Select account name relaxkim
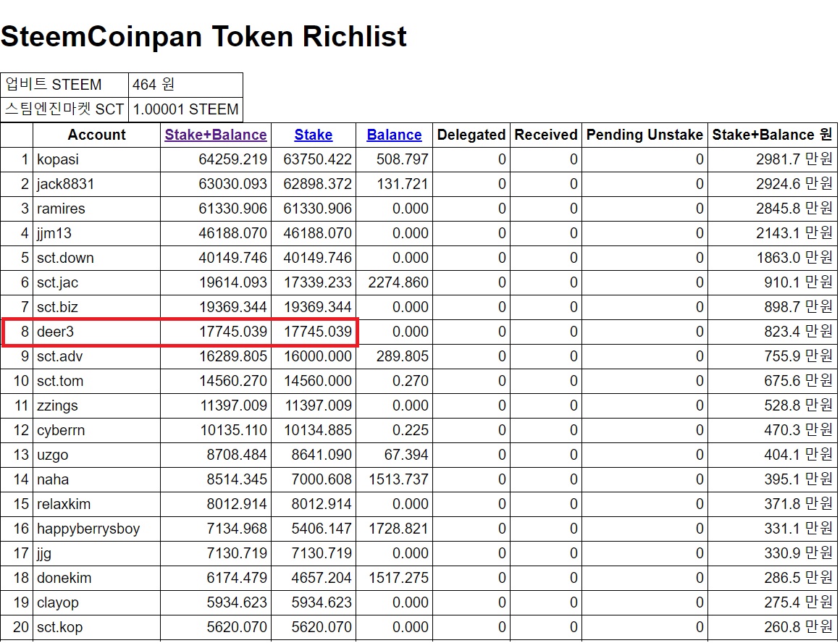This screenshot has height=643, width=840. point(64,504)
